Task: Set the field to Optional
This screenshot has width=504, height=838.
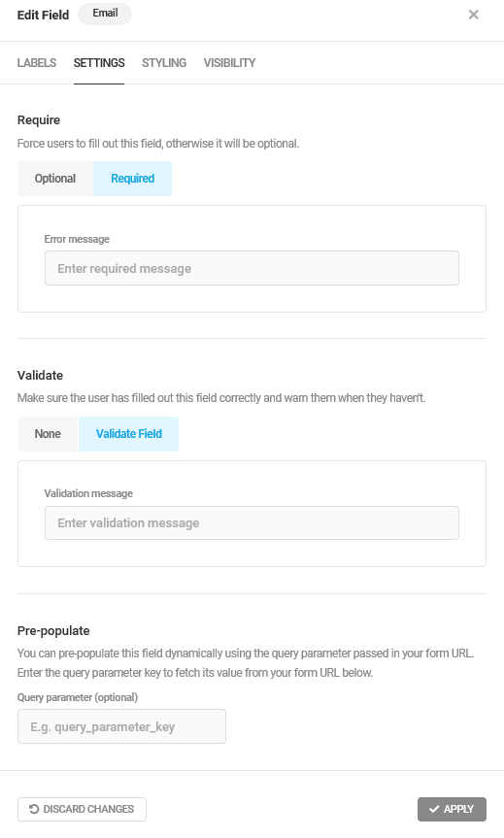Action: pyautogui.click(x=55, y=179)
